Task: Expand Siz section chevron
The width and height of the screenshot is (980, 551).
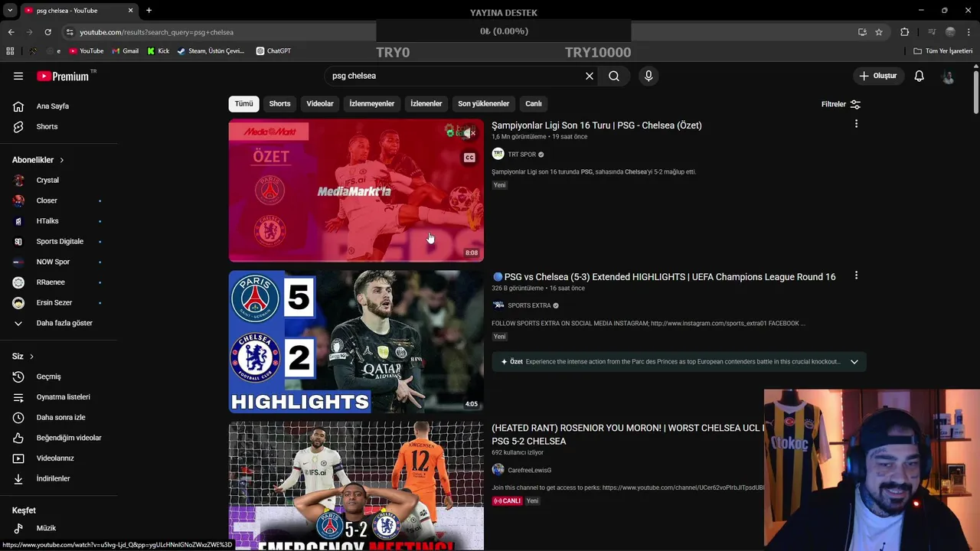Action: click(31, 357)
